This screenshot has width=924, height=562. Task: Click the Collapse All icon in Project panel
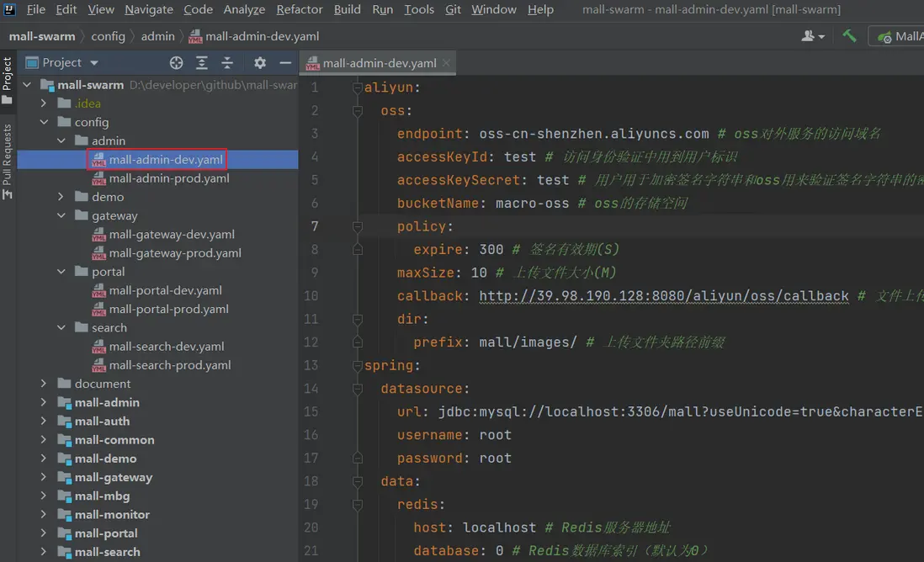(227, 63)
